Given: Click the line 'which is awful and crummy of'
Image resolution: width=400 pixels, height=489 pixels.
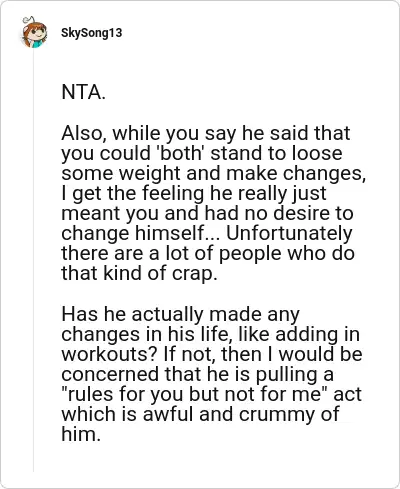Looking at the screenshot, I should click(200, 414).
